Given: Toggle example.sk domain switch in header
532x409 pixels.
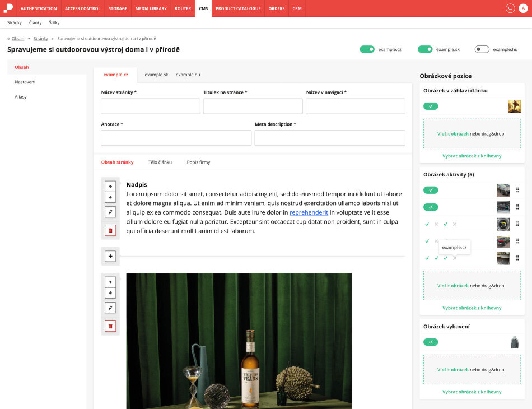Looking at the screenshot, I should pyautogui.click(x=425, y=49).
